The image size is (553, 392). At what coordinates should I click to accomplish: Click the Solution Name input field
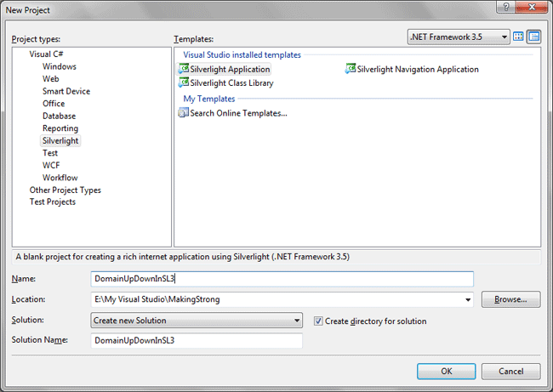click(197, 341)
